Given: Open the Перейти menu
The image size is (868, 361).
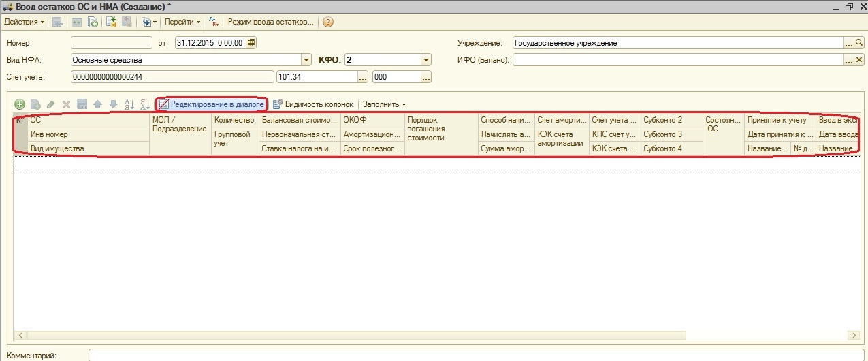Looking at the screenshot, I should (182, 22).
